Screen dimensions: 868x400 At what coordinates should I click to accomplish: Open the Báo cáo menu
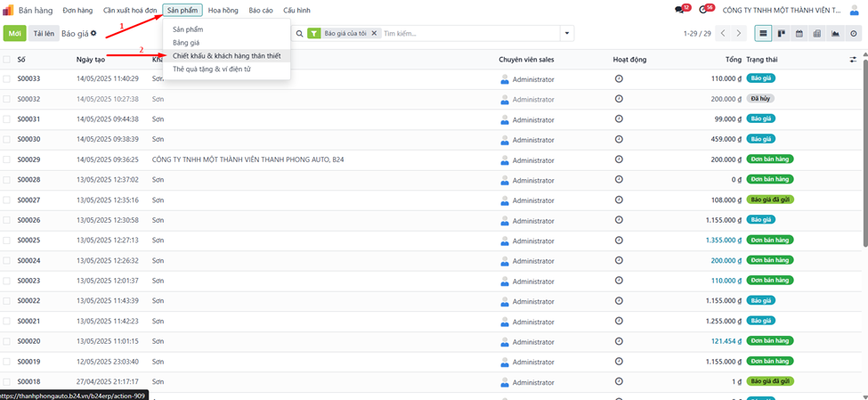point(261,10)
